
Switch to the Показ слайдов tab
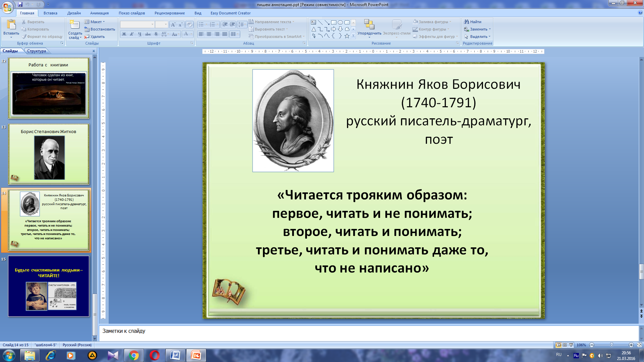coord(131,13)
